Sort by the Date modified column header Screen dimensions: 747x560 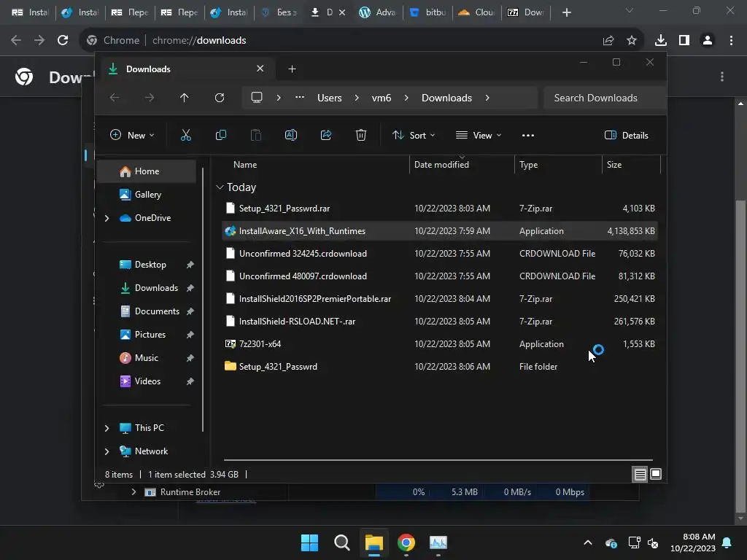[441, 165]
